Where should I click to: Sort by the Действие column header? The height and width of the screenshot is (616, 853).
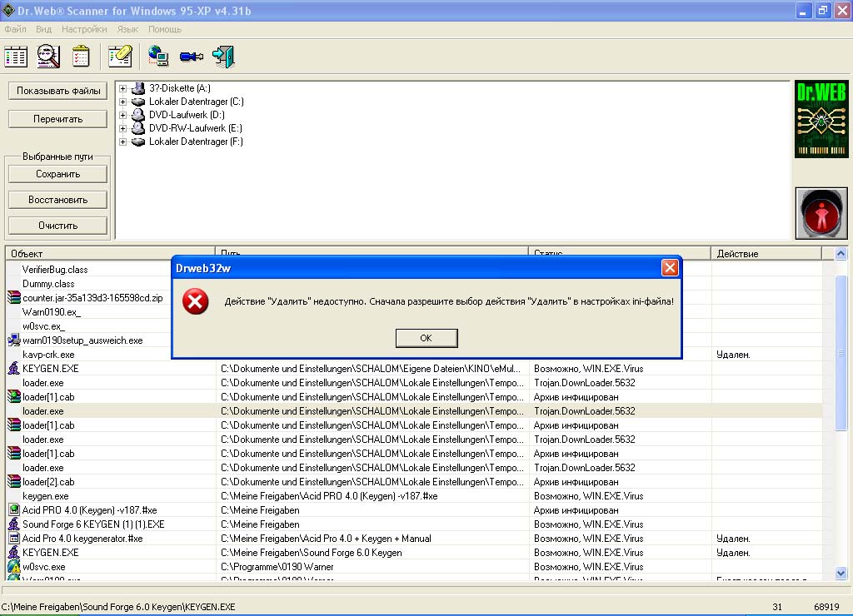766,253
